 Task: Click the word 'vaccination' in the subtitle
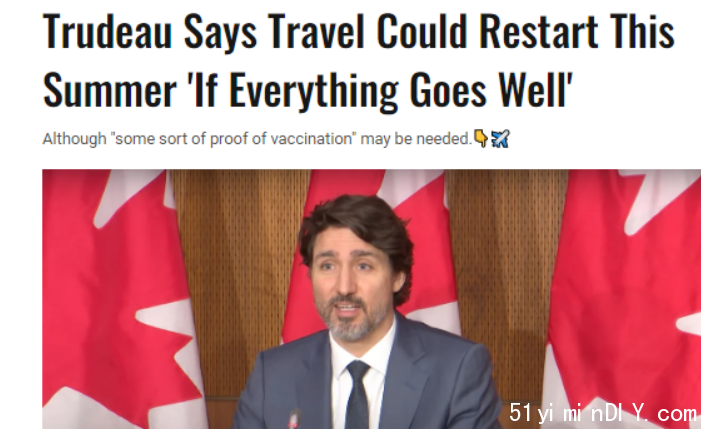click(x=312, y=139)
